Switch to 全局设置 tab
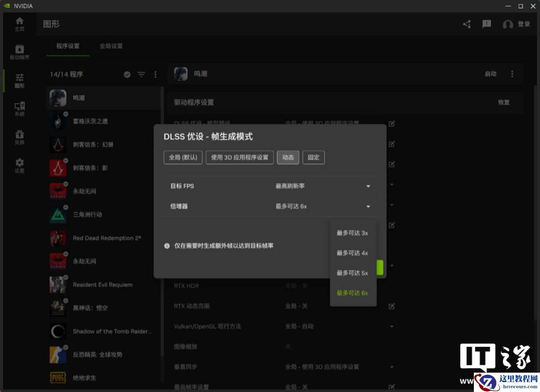 coord(111,46)
